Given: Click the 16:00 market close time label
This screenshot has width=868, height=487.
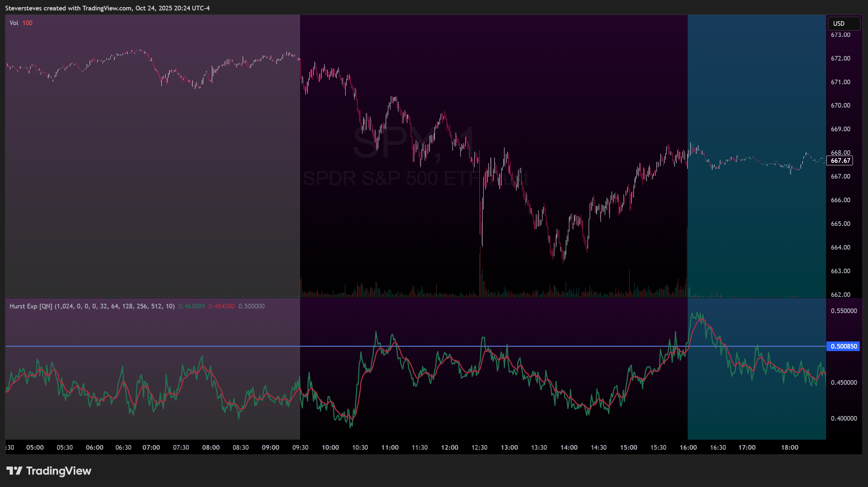Looking at the screenshot, I should (x=688, y=448).
